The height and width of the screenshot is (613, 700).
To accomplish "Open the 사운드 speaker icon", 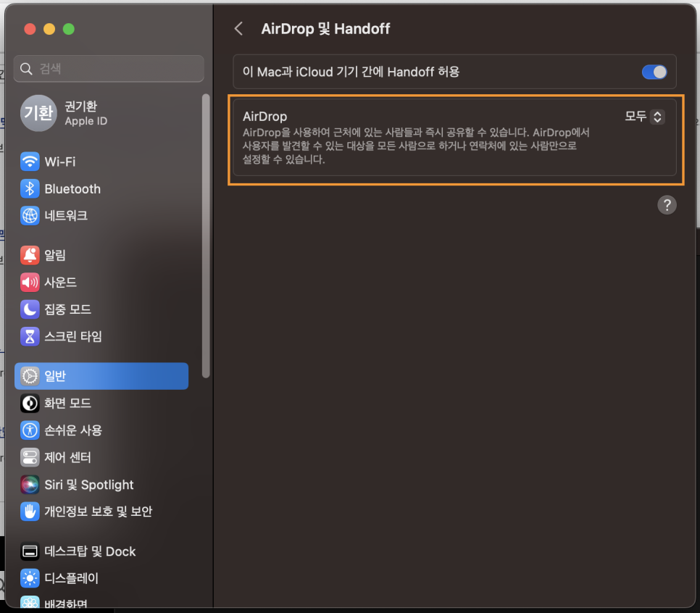I will (30, 282).
